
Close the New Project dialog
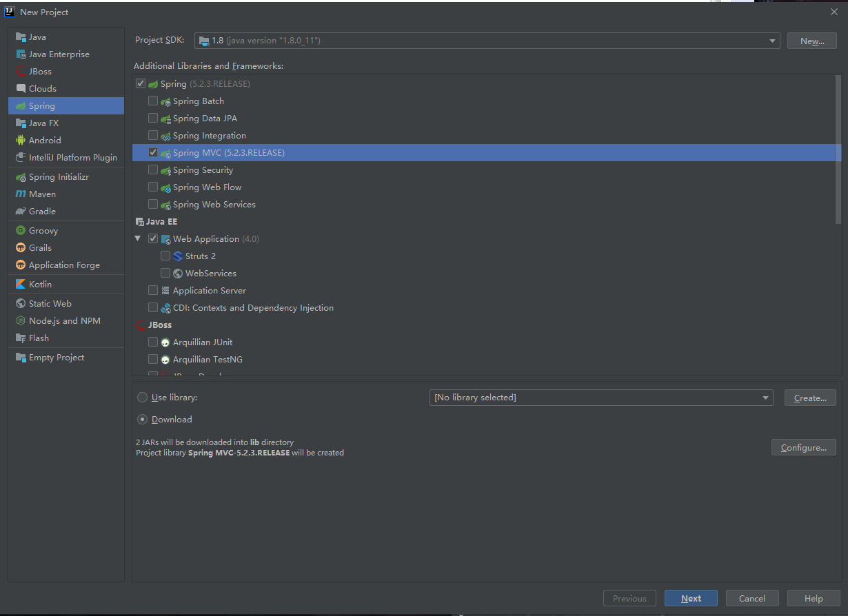[x=834, y=12]
